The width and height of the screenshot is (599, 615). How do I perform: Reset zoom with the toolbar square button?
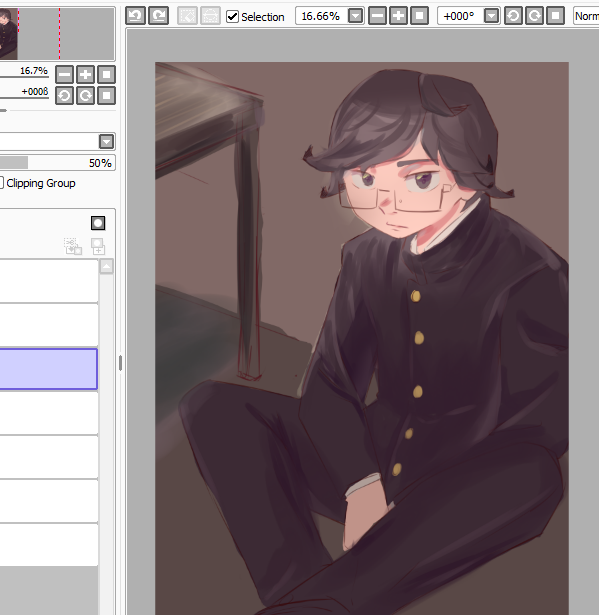tap(419, 16)
